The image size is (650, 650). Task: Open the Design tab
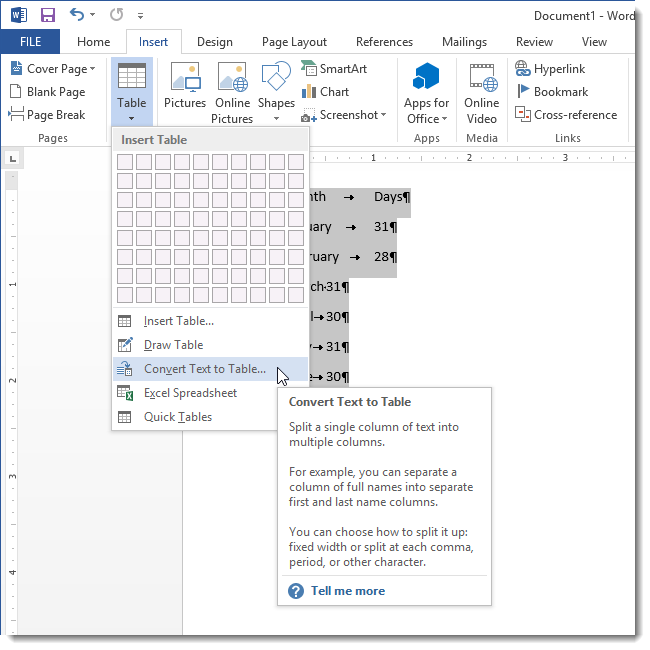click(x=215, y=42)
